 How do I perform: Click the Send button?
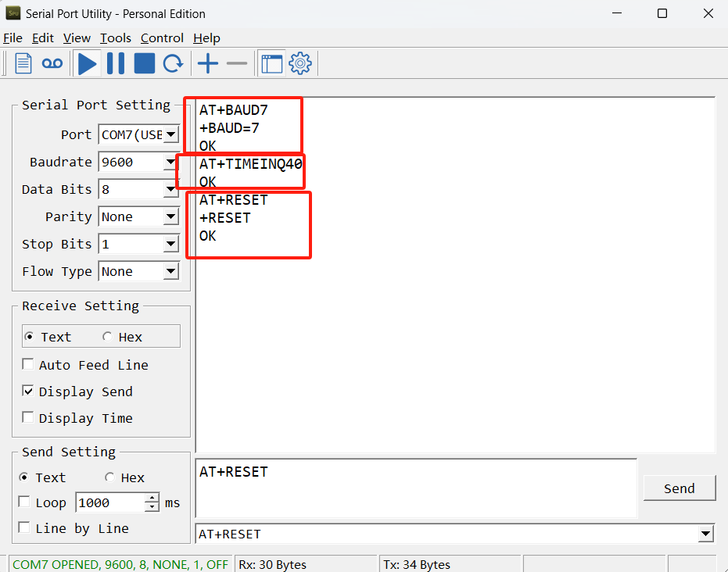[x=680, y=488]
